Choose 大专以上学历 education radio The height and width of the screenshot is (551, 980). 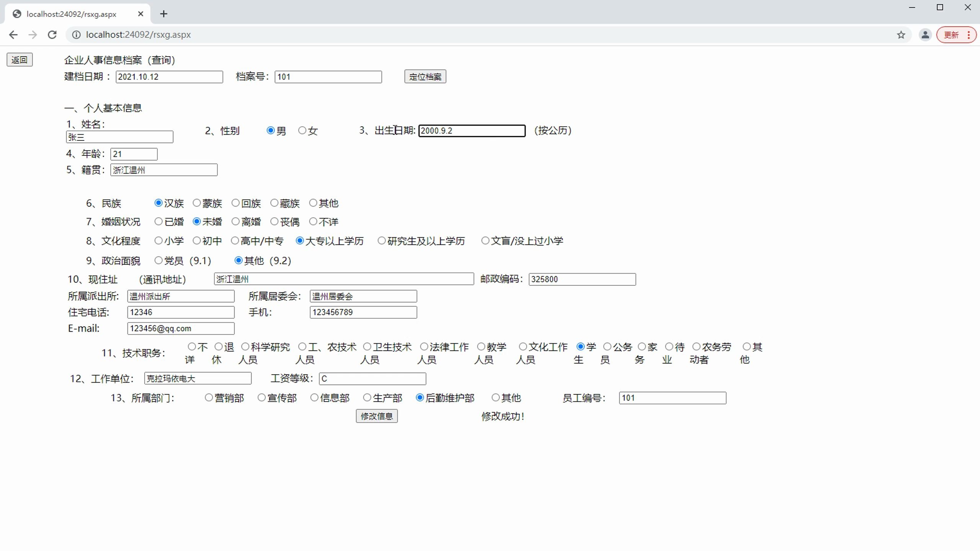click(300, 240)
